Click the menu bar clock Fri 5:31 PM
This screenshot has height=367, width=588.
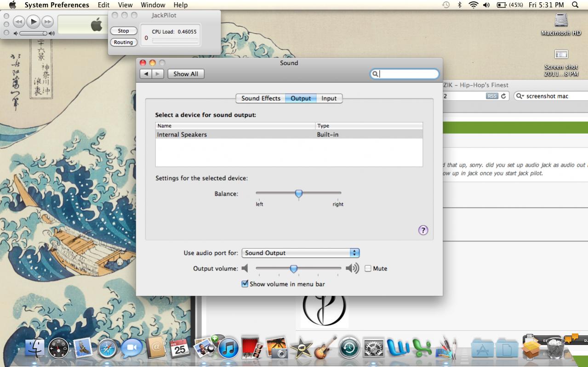[546, 5]
